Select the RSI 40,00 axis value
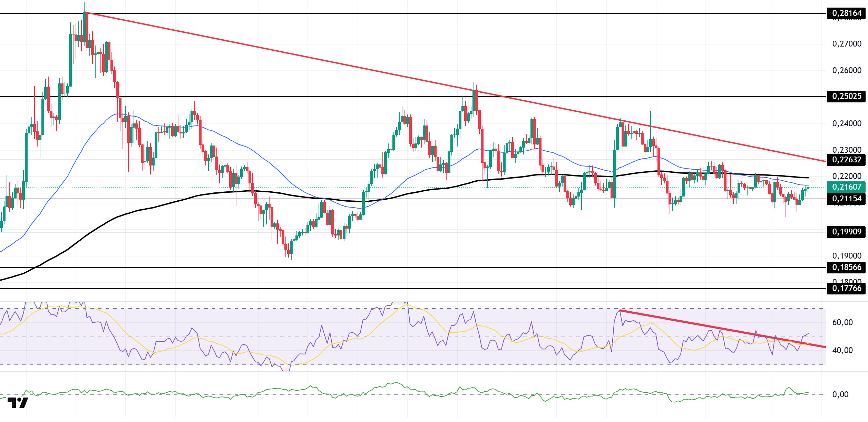This screenshot has width=868, height=422. tap(842, 351)
